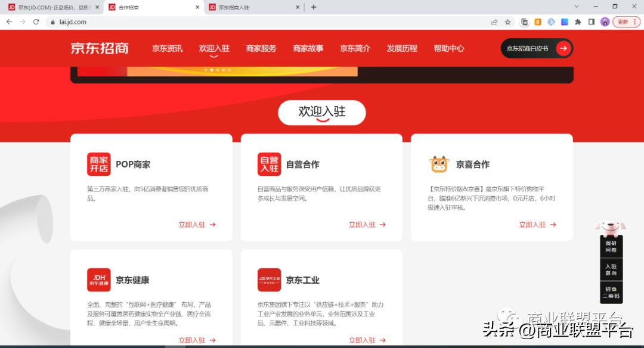Open 帮助中心 in the navigation bar

click(x=449, y=48)
